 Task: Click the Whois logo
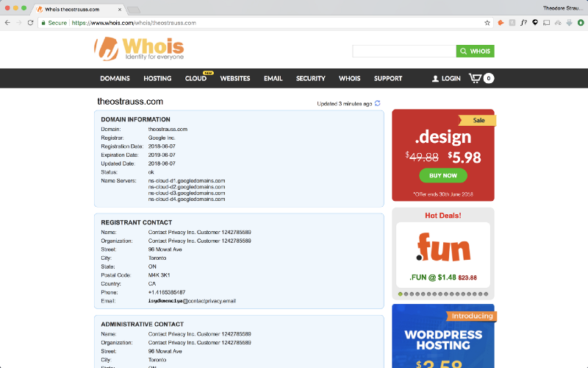pyautogui.click(x=140, y=49)
